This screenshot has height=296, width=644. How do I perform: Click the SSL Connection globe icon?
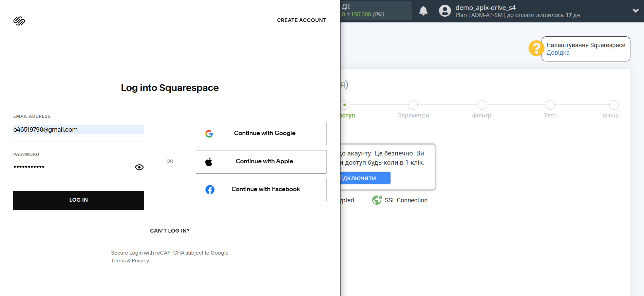click(377, 200)
